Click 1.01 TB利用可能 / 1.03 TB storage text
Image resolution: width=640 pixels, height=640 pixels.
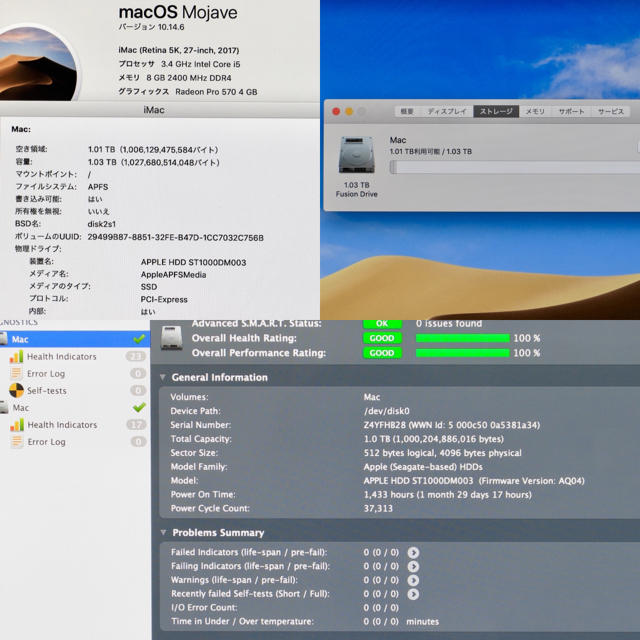point(431,151)
